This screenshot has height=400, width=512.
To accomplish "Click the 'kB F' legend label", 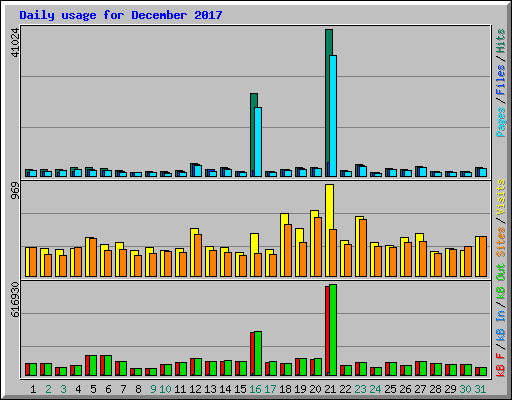I will 501,365.
